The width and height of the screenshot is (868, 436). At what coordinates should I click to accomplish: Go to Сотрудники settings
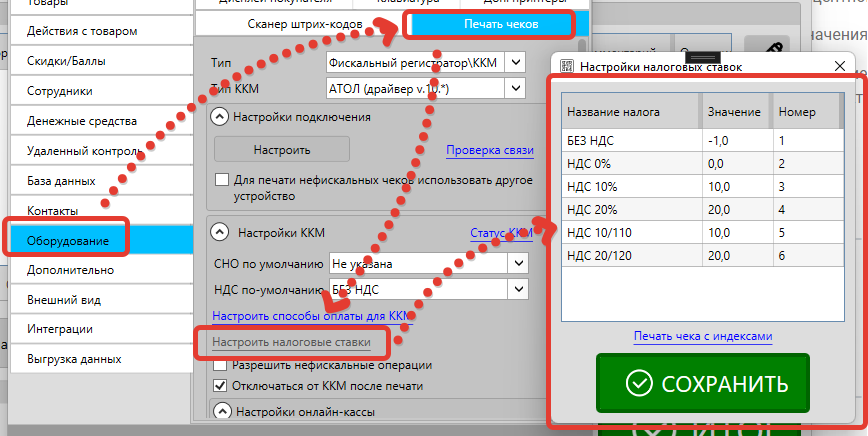click(101, 91)
